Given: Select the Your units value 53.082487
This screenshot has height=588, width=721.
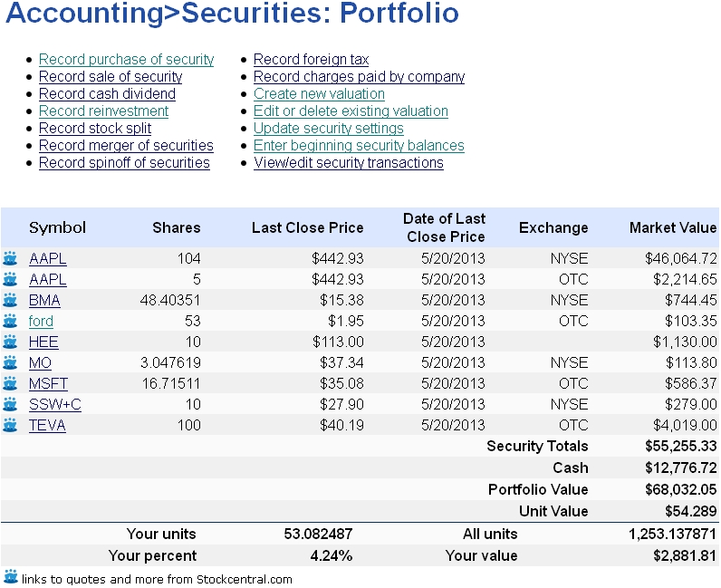Looking at the screenshot, I should coord(318,534).
